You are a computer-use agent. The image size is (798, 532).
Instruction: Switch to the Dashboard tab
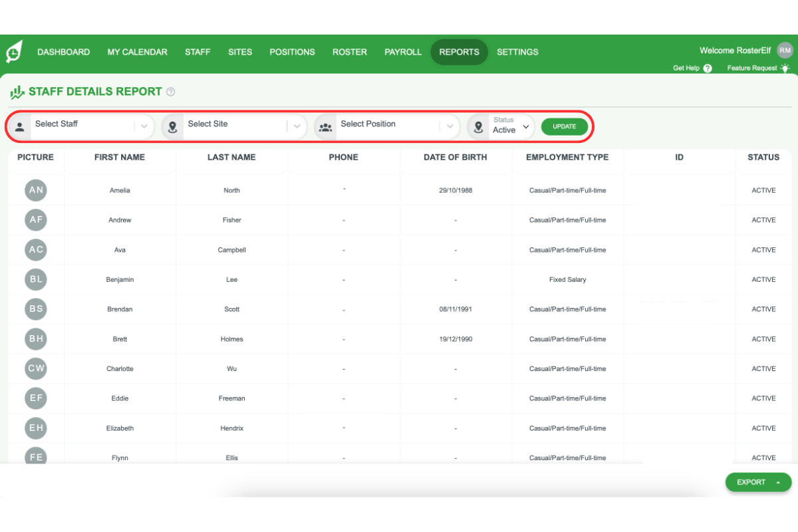pyautogui.click(x=63, y=52)
